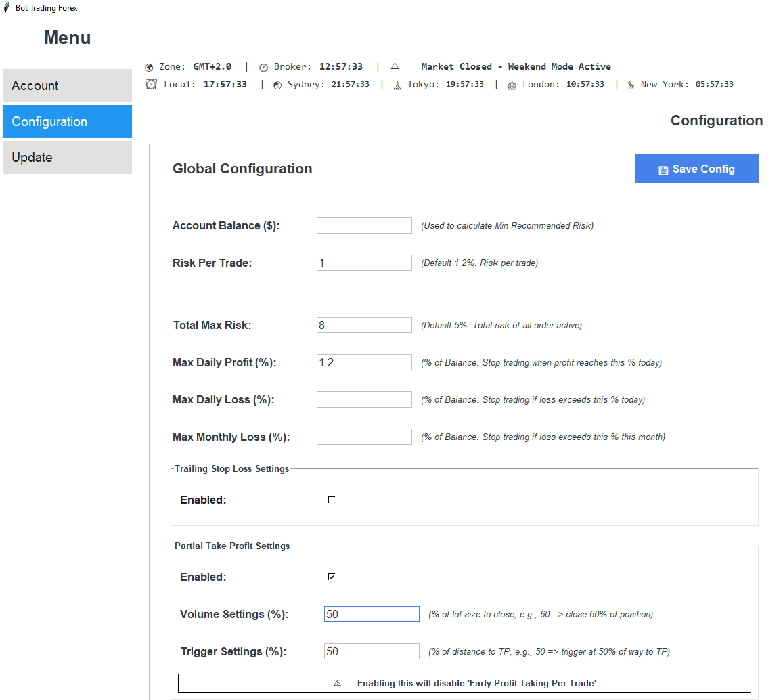Click the globe icon next to Sydney
Image resolution: width=783 pixels, height=700 pixels.
pos(277,85)
